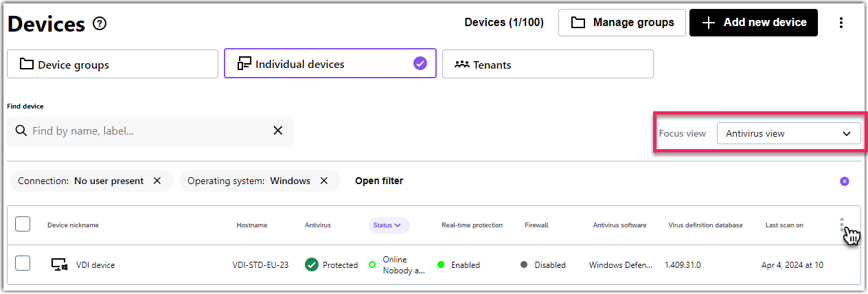Click the 'Apr 4, 2024 at 10' scan cell
Screen dimensions: 868x294
792,265
